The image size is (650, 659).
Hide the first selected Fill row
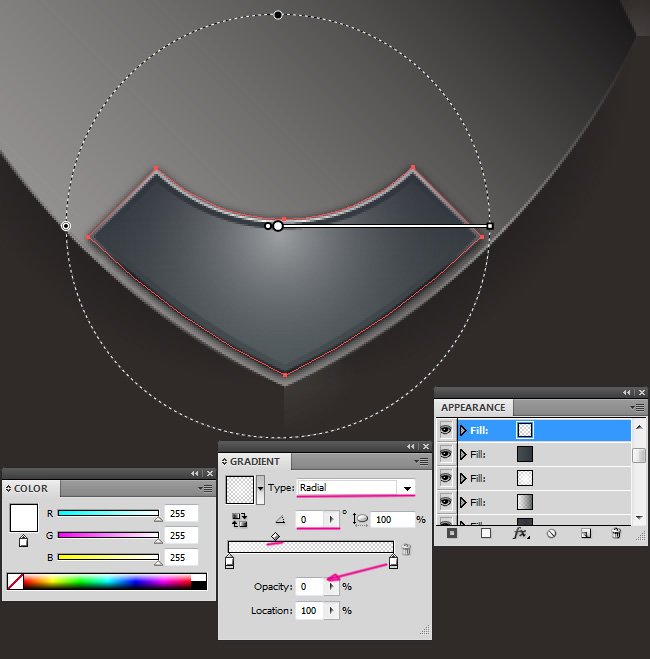point(446,430)
